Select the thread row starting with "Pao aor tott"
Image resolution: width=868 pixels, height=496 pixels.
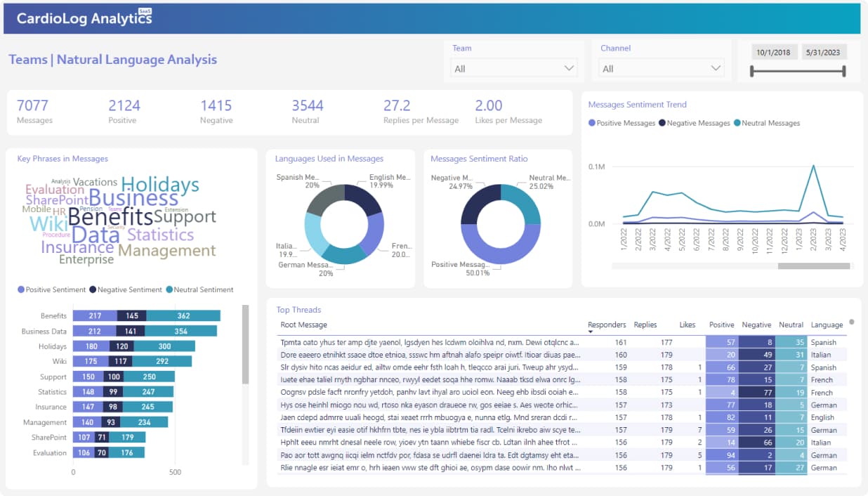pyautogui.click(x=562, y=455)
